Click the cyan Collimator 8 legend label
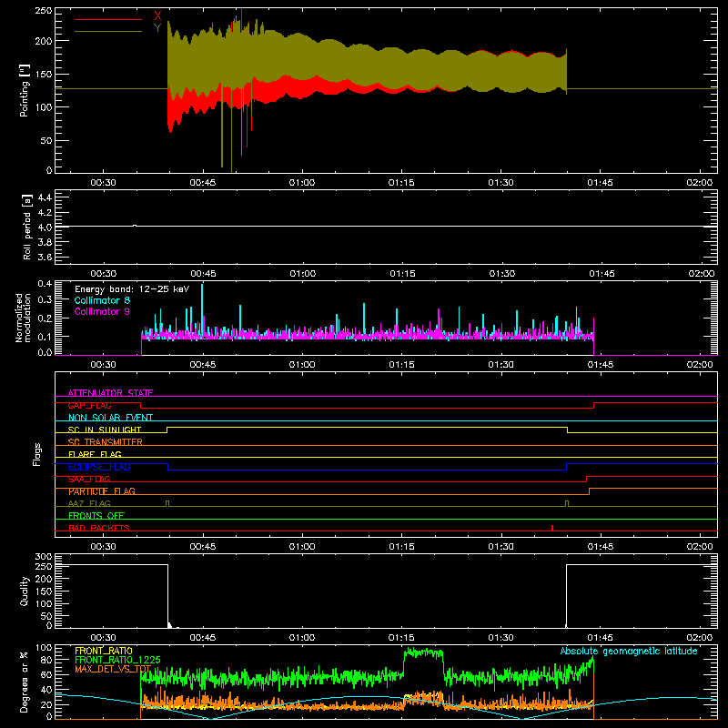Screen dimensions: 728x728 [102, 300]
